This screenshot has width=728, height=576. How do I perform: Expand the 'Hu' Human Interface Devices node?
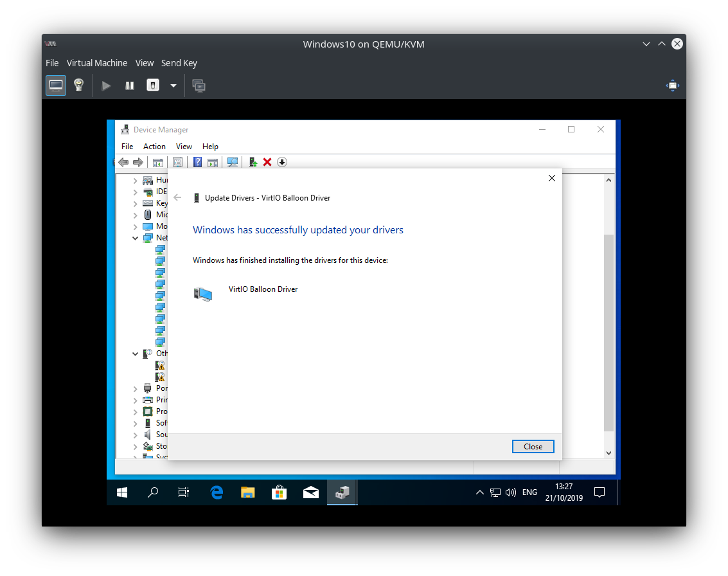point(135,180)
